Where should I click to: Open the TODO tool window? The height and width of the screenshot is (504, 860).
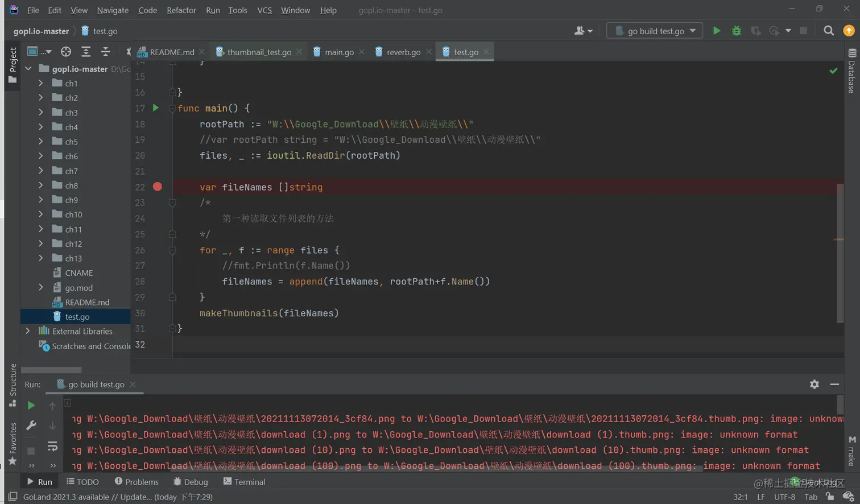[x=82, y=482]
